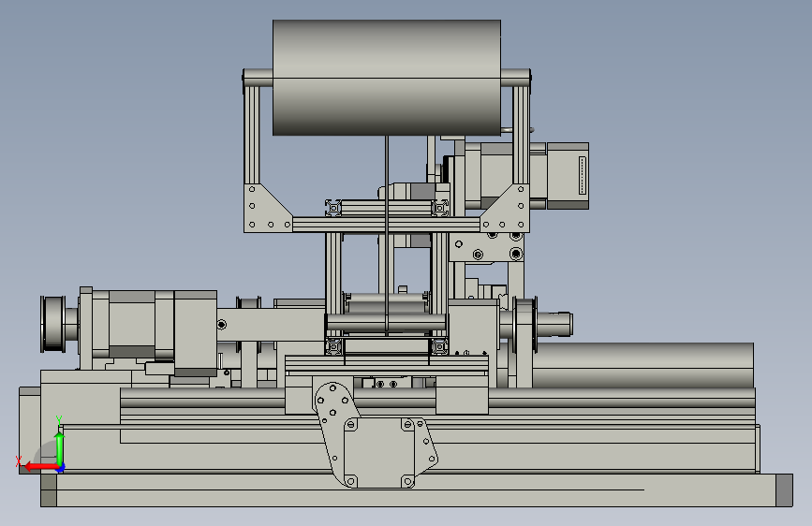Click the blue Z axis dot at triad origin
Image resolution: width=812 pixels, height=526 pixels.
coord(61,468)
